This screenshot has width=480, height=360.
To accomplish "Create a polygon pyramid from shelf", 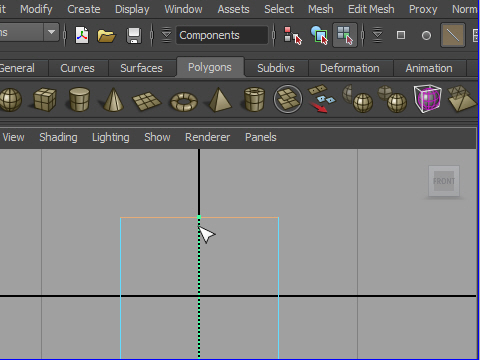I will (x=219, y=99).
